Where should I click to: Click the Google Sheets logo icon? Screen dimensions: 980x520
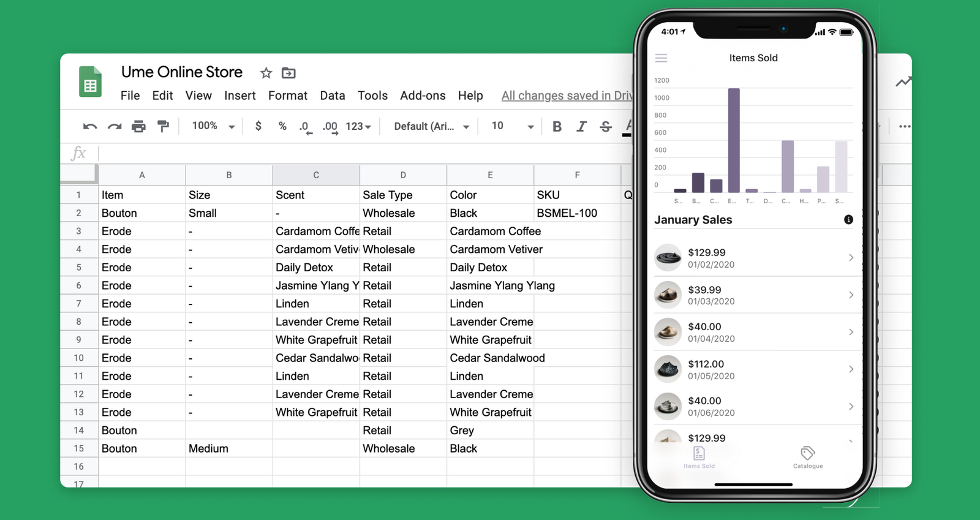tap(90, 81)
